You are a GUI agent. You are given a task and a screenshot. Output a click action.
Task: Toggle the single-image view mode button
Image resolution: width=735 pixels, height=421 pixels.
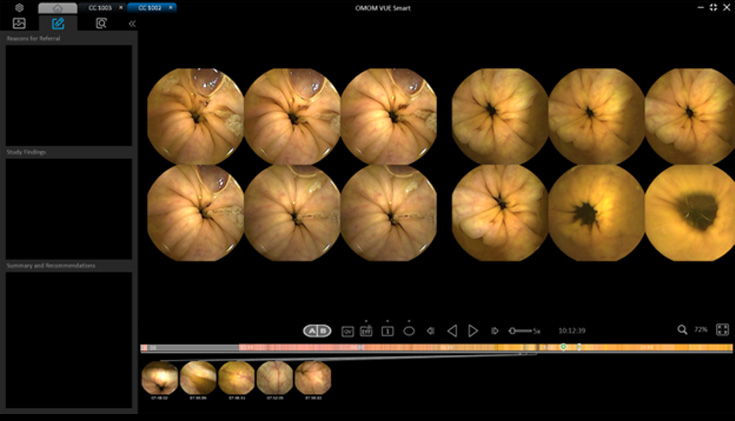(x=388, y=330)
